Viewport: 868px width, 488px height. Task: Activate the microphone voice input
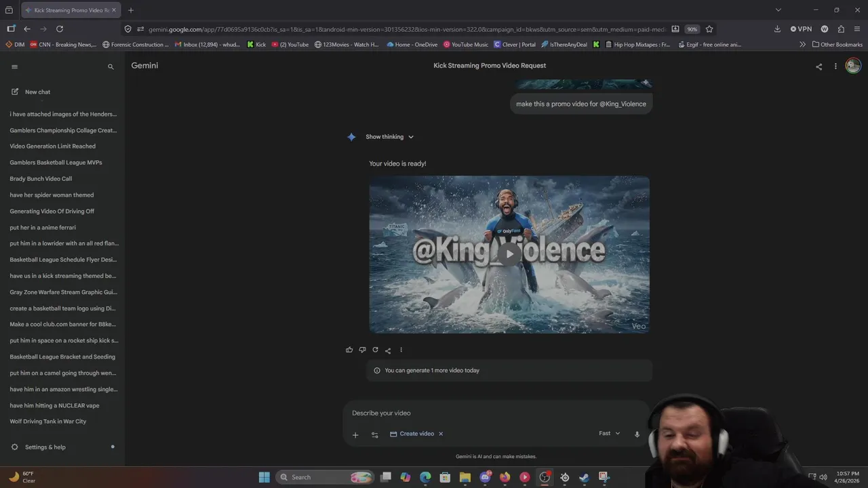pyautogui.click(x=637, y=434)
